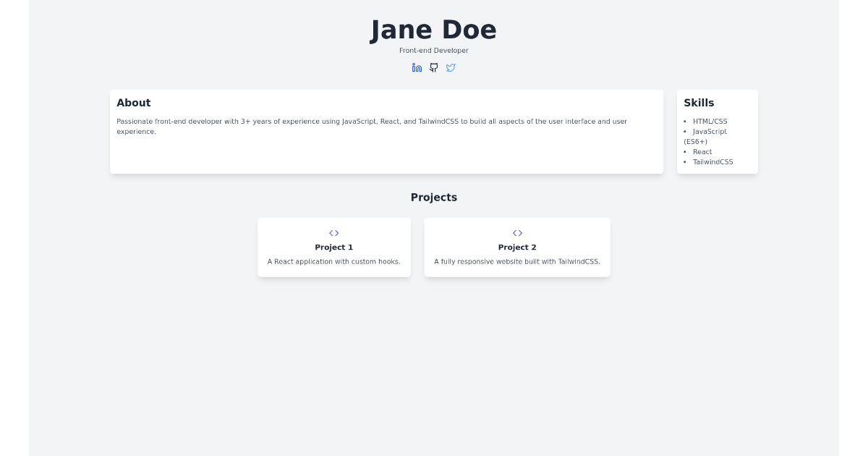Image resolution: width=868 pixels, height=456 pixels.
Task: Click the Project 1 card title
Action: pos(333,247)
